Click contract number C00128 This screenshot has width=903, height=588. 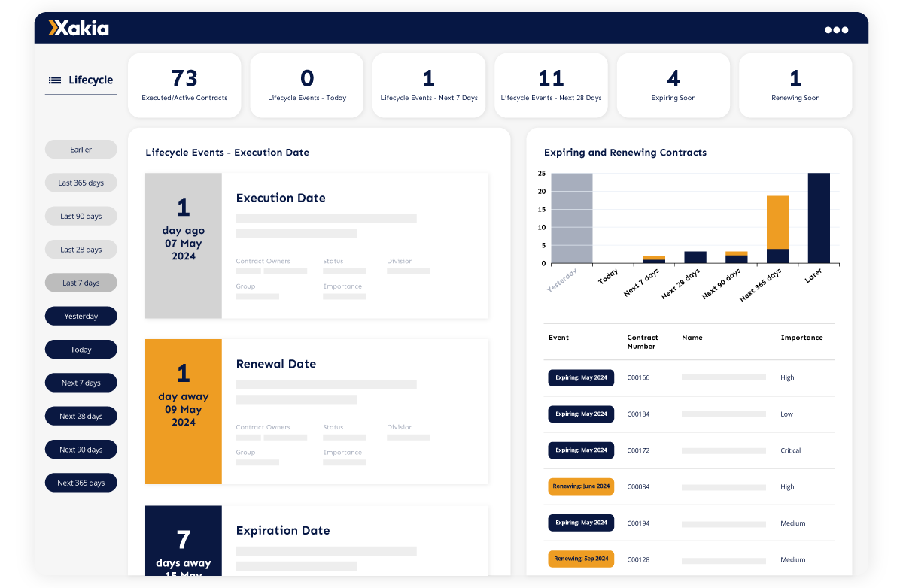(638, 559)
